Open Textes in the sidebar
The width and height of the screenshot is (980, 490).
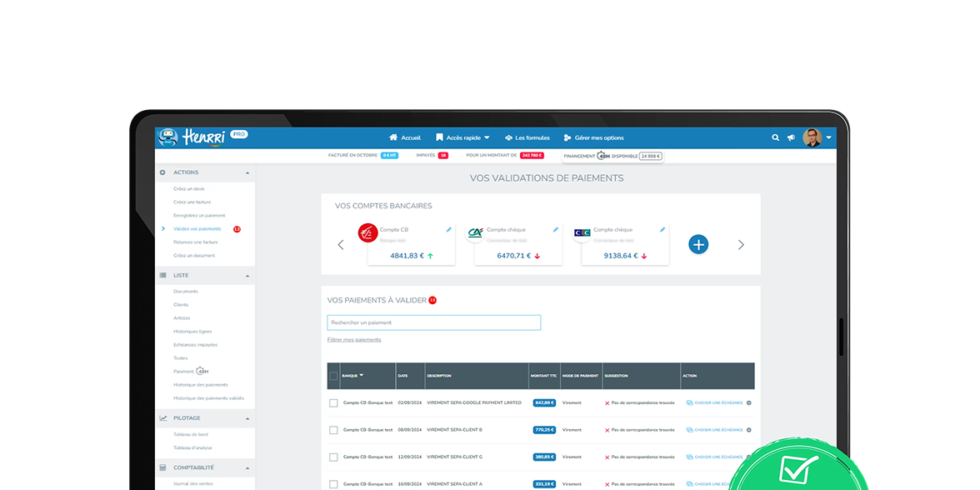180,358
